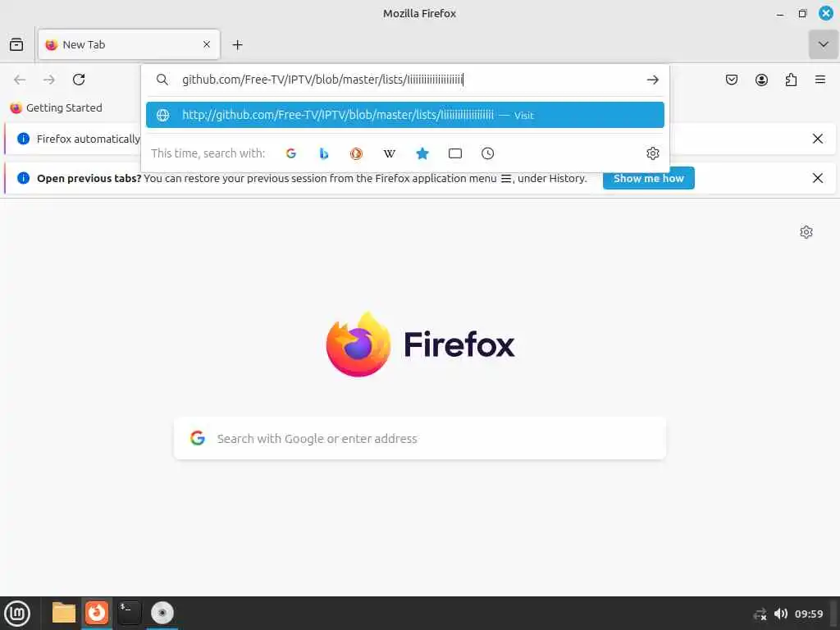Search this time in open Tabs

[x=454, y=153]
